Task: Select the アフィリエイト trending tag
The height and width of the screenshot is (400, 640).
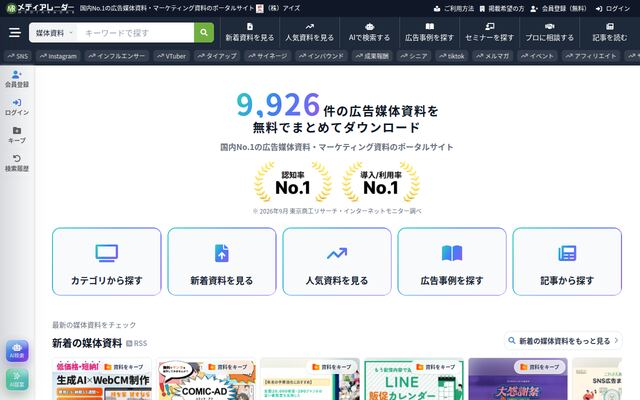Action: 591,56
